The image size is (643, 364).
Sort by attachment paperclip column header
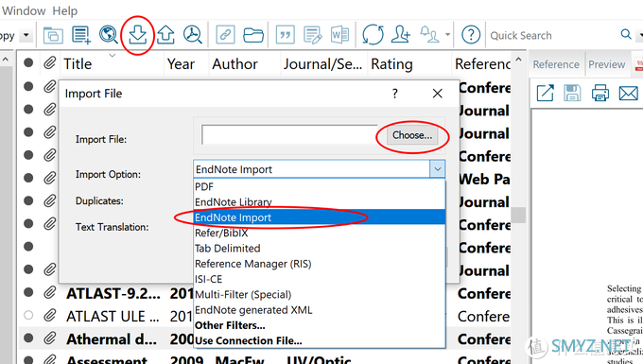tap(49, 62)
